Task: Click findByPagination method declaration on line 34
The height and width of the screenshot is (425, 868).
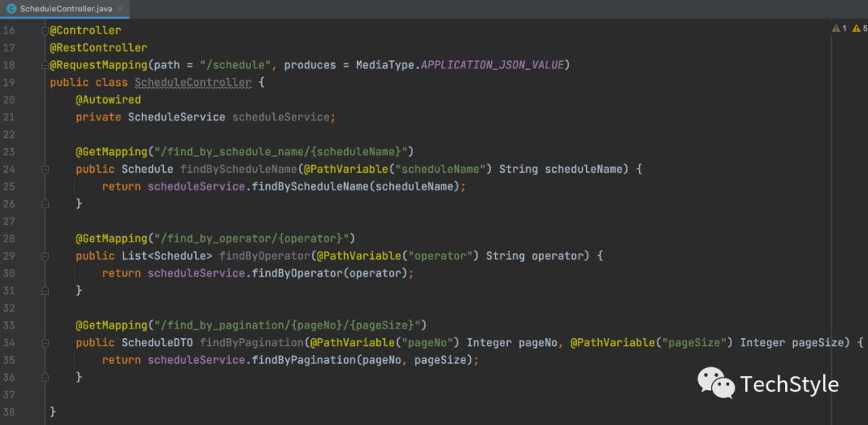Action: pos(252,342)
